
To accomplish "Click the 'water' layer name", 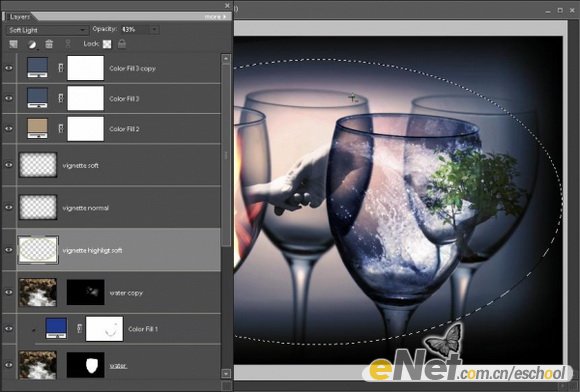I will tap(118, 366).
